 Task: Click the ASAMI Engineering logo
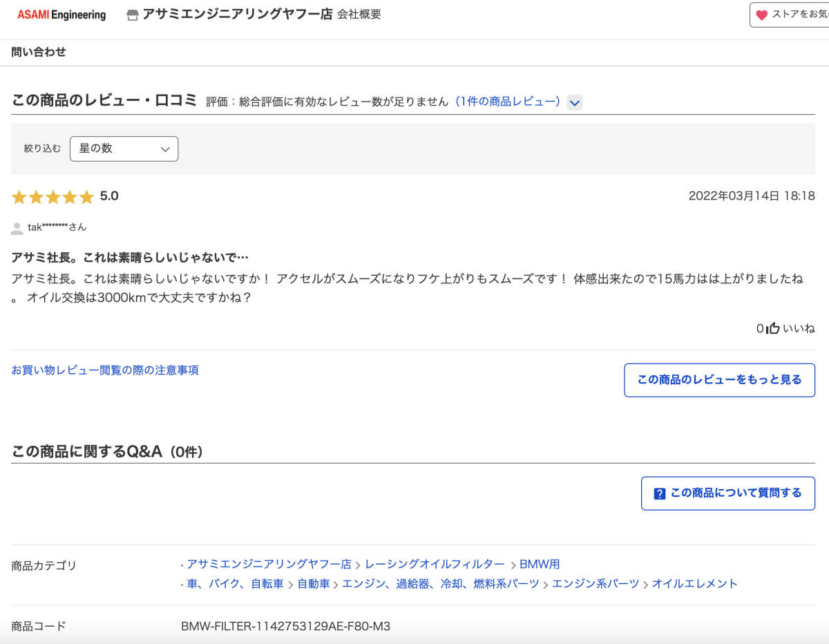click(61, 14)
